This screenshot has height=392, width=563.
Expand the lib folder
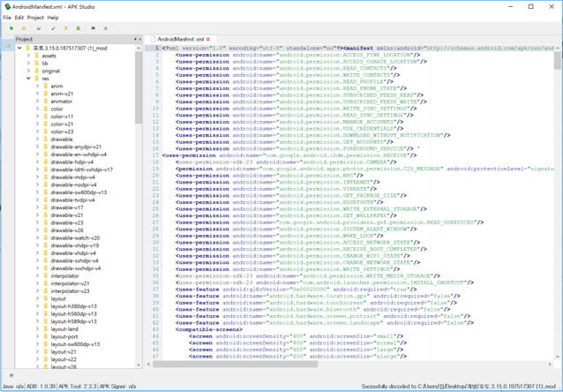click(x=28, y=64)
